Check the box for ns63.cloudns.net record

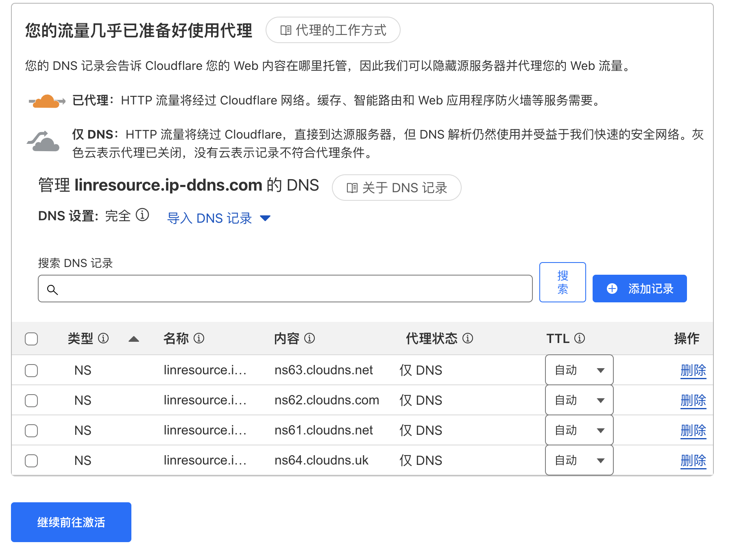click(31, 371)
